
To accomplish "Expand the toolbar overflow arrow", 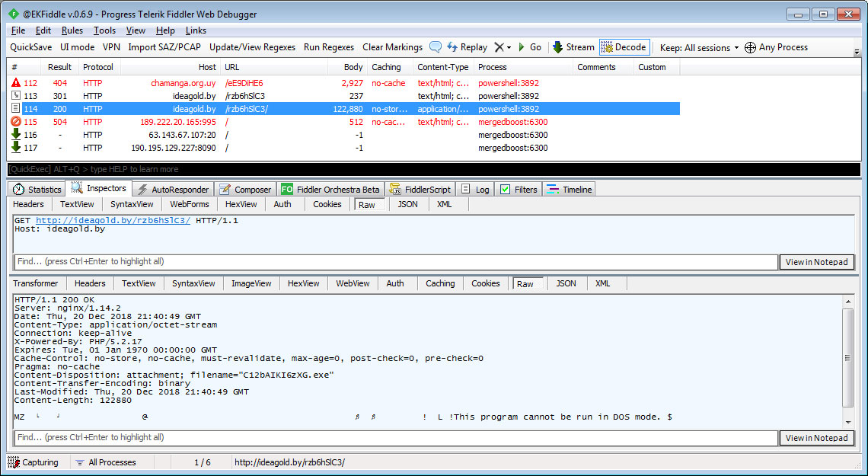I will [x=857, y=53].
